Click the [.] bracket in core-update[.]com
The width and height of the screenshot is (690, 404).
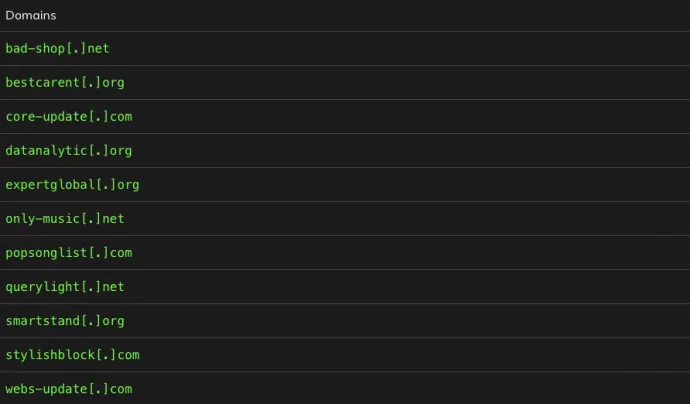99,117
